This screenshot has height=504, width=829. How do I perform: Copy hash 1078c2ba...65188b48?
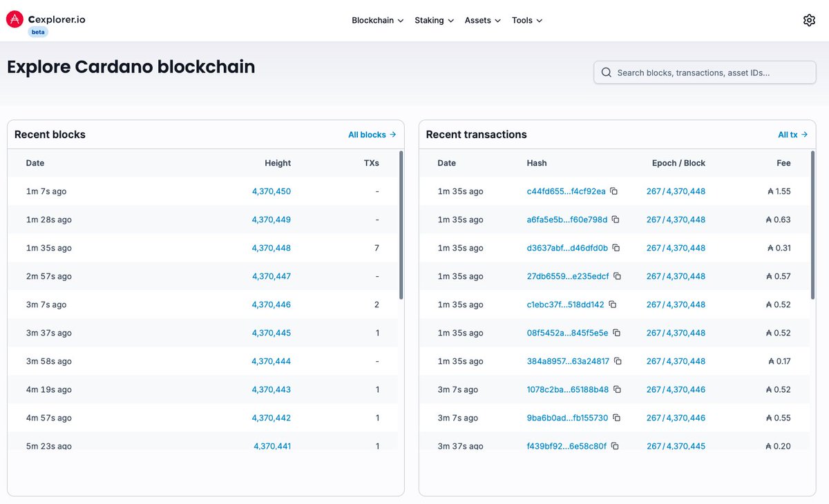click(617, 389)
